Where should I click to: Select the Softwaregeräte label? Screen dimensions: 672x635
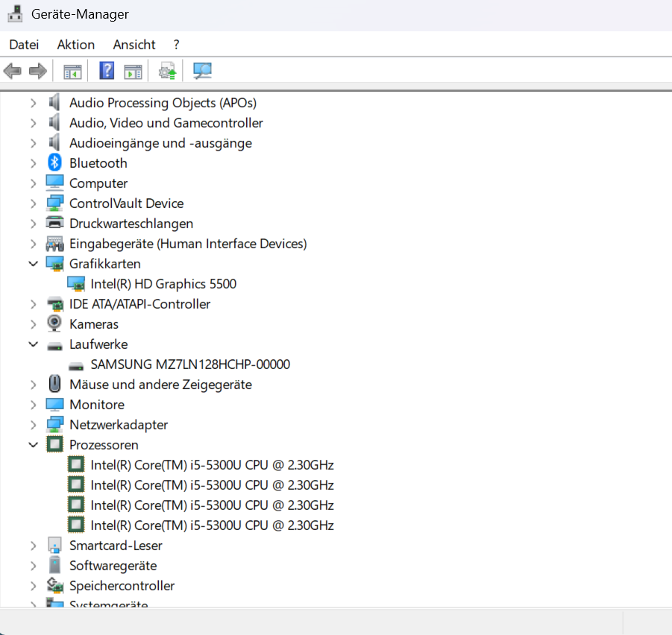click(113, 566)
